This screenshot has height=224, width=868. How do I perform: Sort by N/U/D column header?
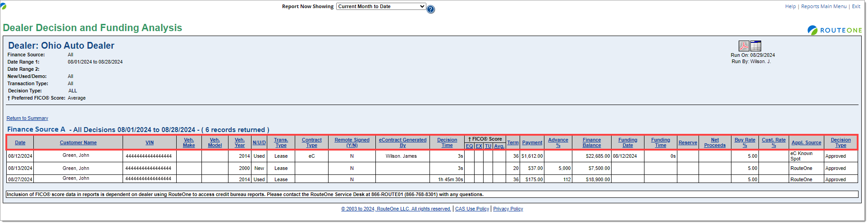[259, 142]
